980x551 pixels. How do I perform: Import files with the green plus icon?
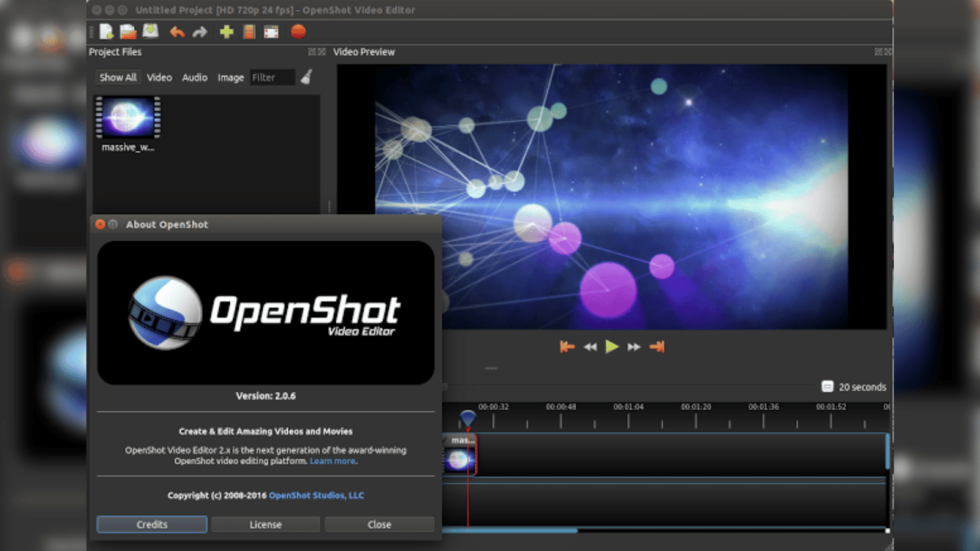point(227,32)
